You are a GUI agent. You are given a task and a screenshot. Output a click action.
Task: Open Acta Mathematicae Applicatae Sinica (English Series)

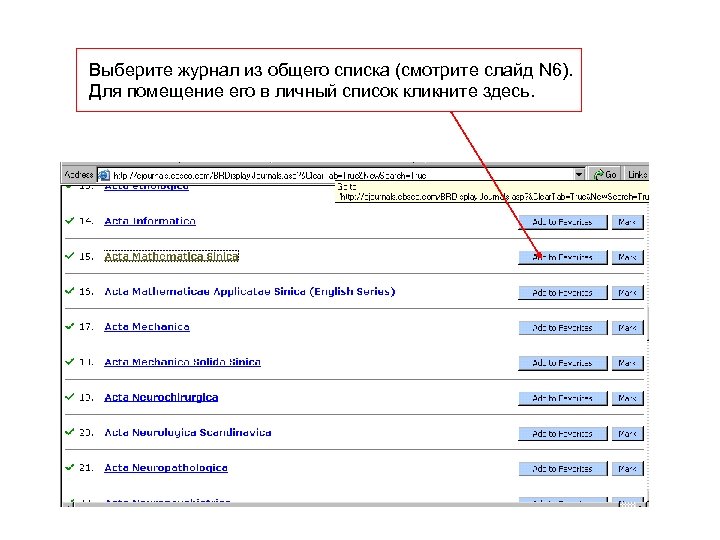tap(250, 292)
